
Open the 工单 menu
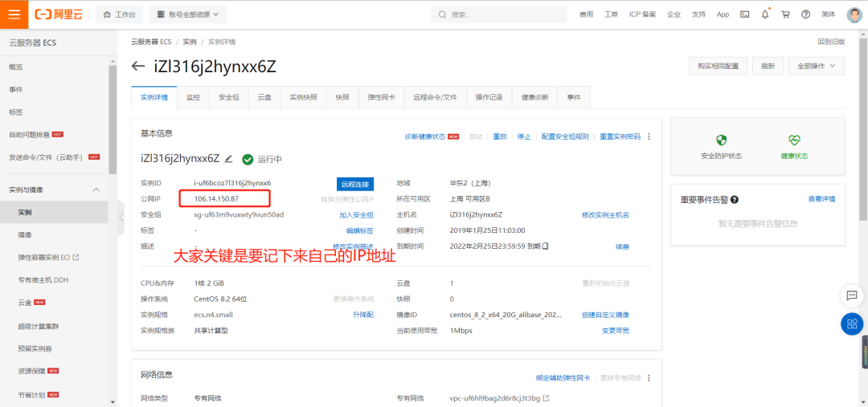[611, 14]
